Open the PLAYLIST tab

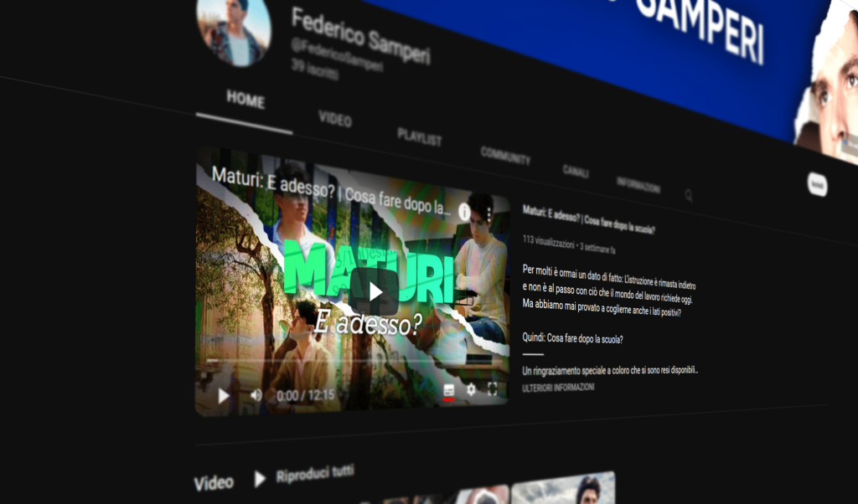point(420,138)
